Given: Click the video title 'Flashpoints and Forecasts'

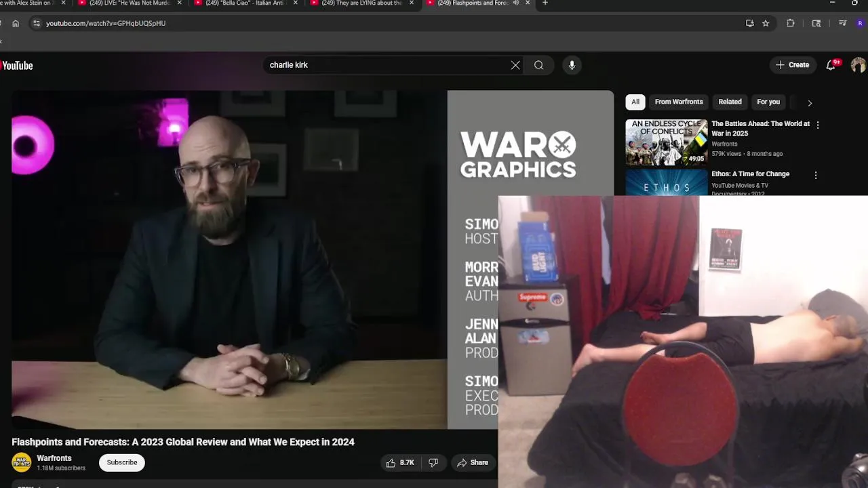Looking at the screenshot, I should (x=183, y=442).
